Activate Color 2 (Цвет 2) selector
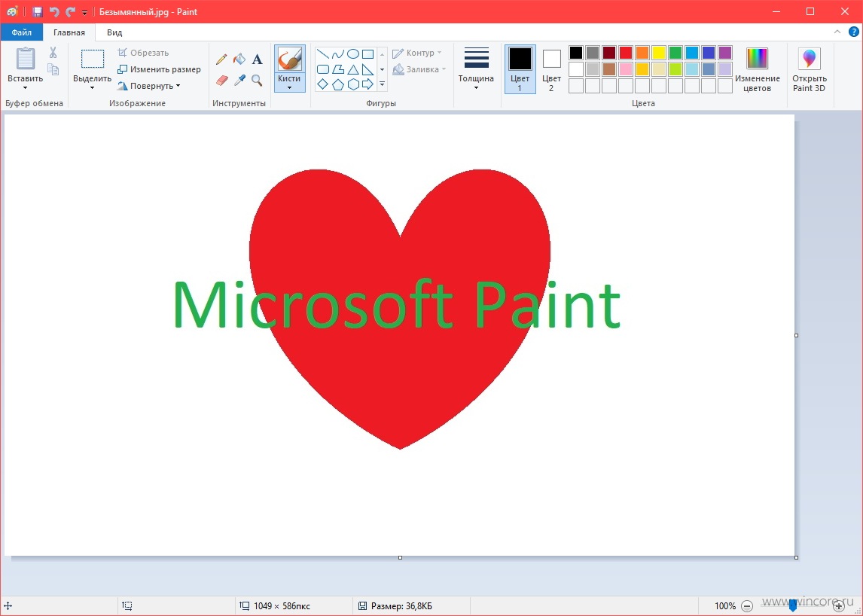Image resolution: width=863 pixels, height=616 pixels. pyautogui.click(x=551, y=69)
